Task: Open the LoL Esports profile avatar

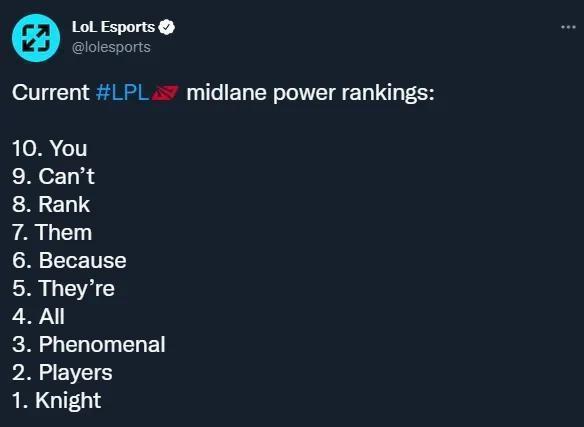Action: tap(36, 38)
